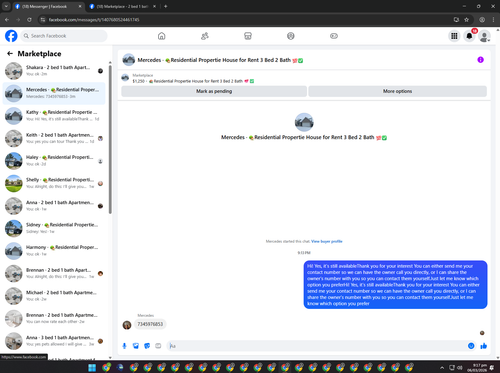Click the back arrow beside Marketplace

coord(10,53)
